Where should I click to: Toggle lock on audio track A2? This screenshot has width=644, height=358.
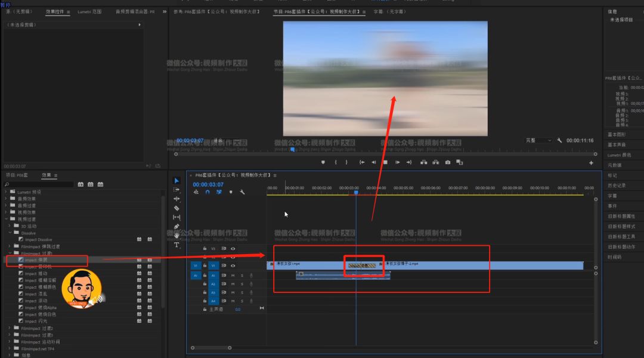[x=205, y=284]
